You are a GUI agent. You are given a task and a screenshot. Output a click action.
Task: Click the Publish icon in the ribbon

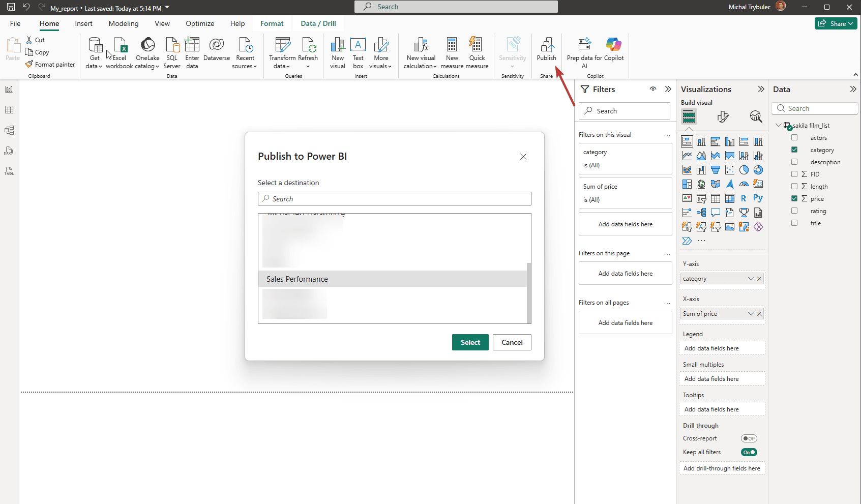tap(547, 49)
